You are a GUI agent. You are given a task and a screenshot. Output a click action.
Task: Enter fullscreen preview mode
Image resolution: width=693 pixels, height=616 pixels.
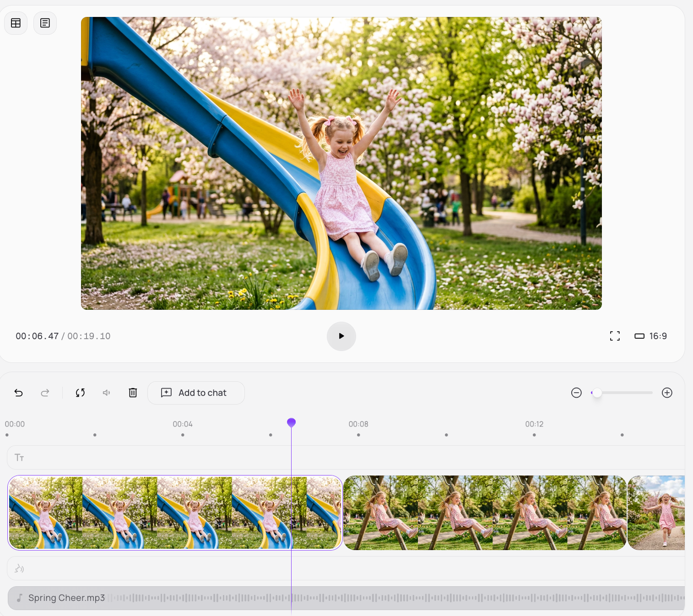coord(615,336)
